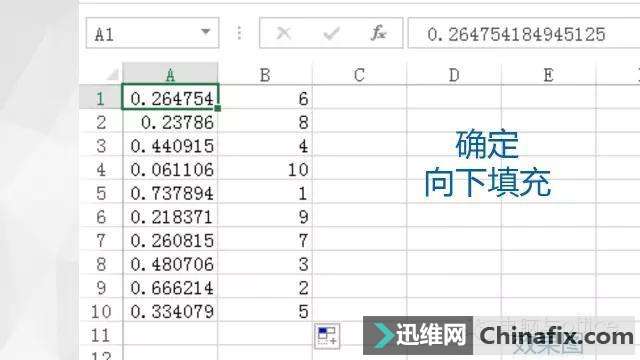Select cell containing 0.218371

pos(170,216)
